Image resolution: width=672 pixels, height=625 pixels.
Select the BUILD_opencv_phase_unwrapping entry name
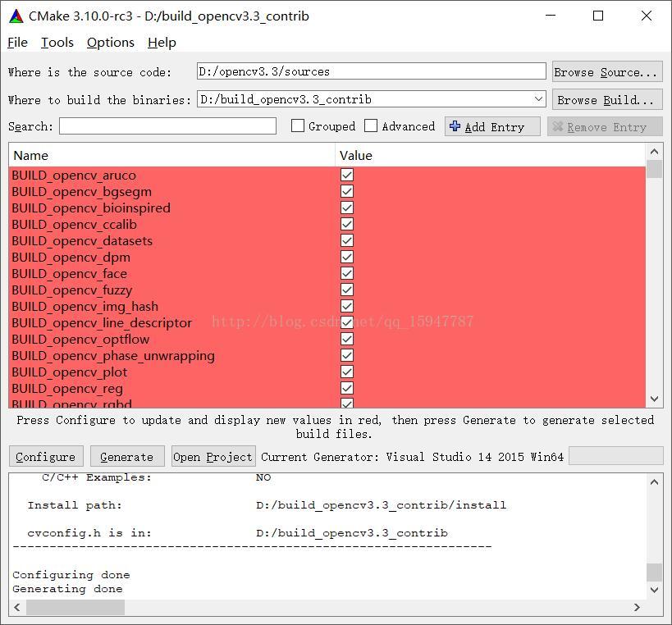click(x=113, y=355)
